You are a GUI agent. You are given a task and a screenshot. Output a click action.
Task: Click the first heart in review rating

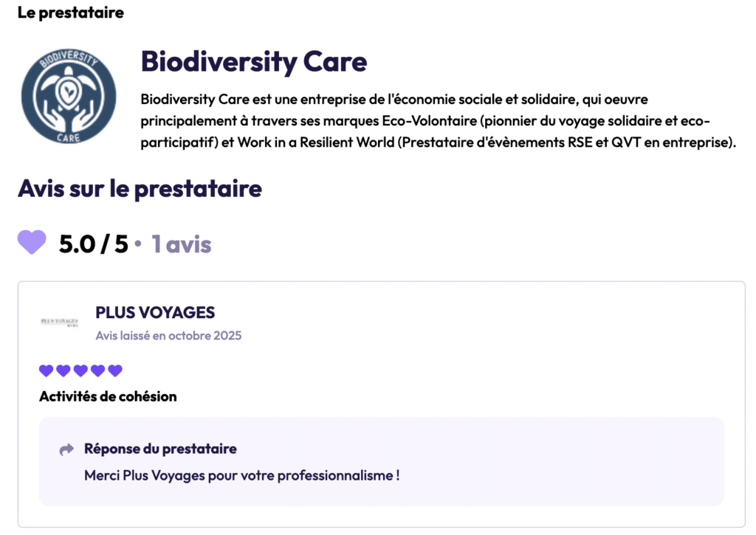tap(46, 370)
